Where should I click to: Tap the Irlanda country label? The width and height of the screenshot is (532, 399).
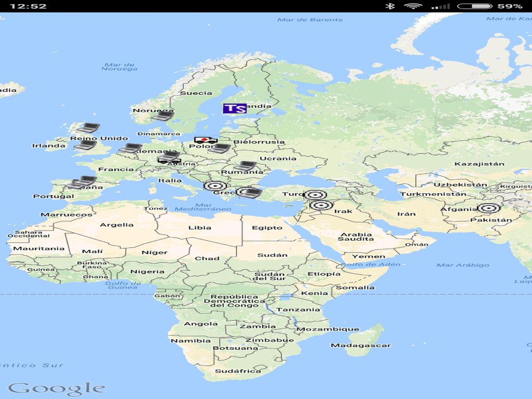point(48,145)
